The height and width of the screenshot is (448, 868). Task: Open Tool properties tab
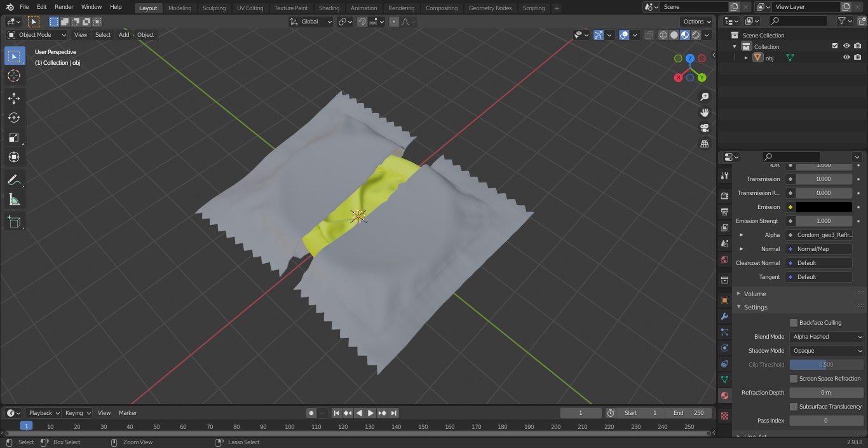pyautogui.click(x=724, y=176)
